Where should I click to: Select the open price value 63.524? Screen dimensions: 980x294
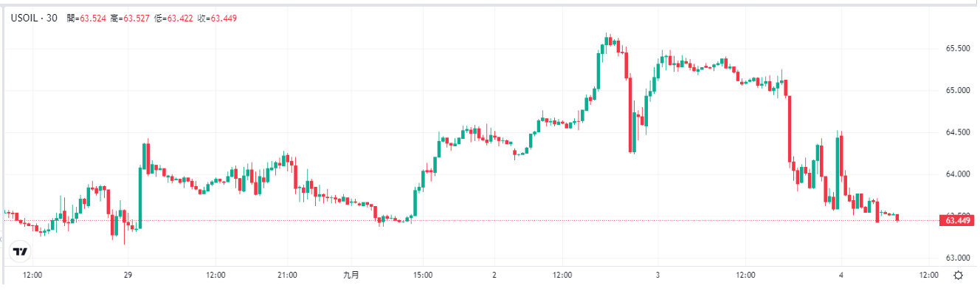pos(93,18)
